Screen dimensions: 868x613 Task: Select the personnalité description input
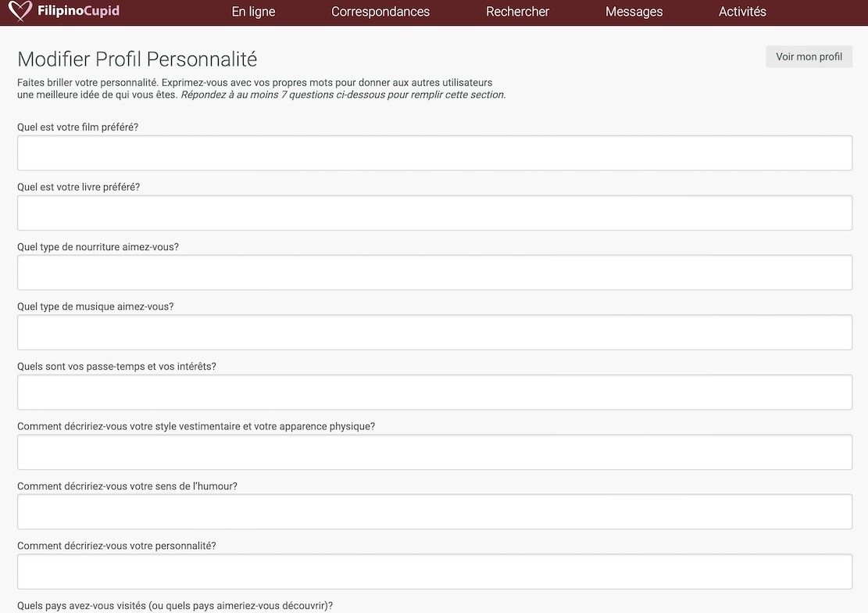coord(434,572)
